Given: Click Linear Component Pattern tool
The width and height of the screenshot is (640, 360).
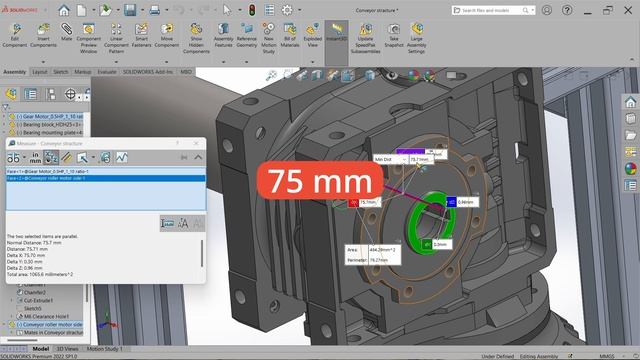Looking at the screenshot, I should [116, 38].
